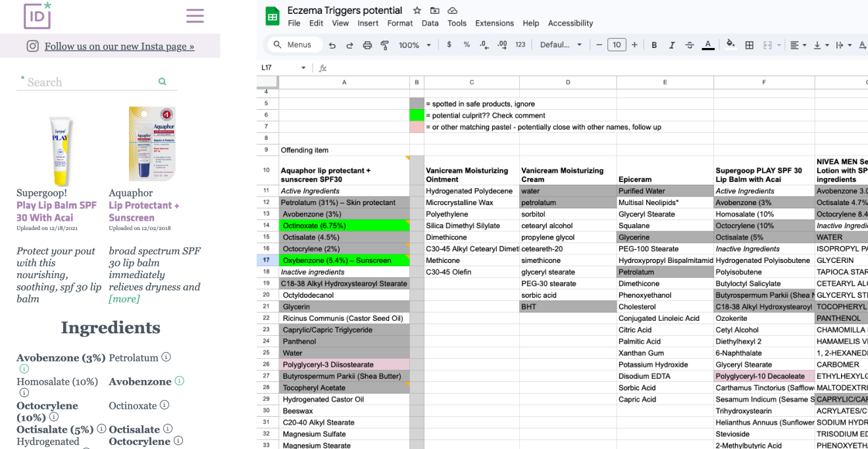Open the Edit menu

coord(317,23)
